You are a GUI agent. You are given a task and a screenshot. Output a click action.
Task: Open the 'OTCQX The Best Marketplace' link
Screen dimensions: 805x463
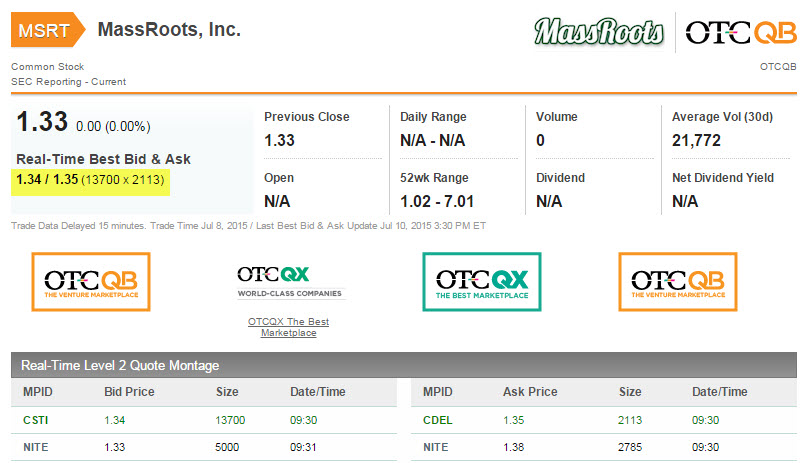[289, 327]
